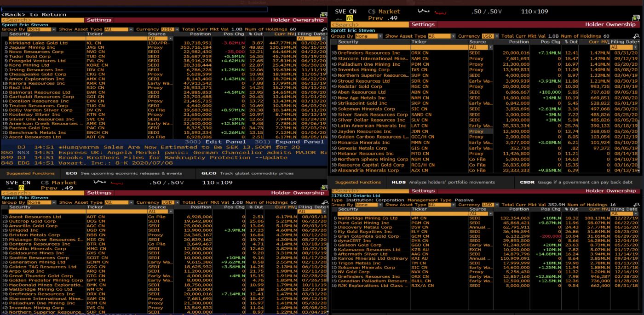Viewport: 644px width, 315px height.
Task: Open Source All filter dropdown in top-left panel
Action: [160, 39]
